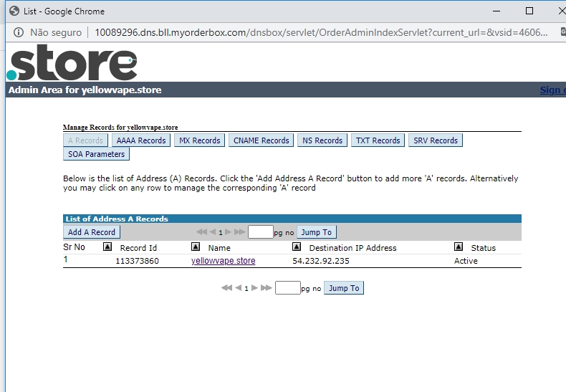Open the yellowvape.store record link
Viewport: 566px width, 392px height.
click(223, 261)
